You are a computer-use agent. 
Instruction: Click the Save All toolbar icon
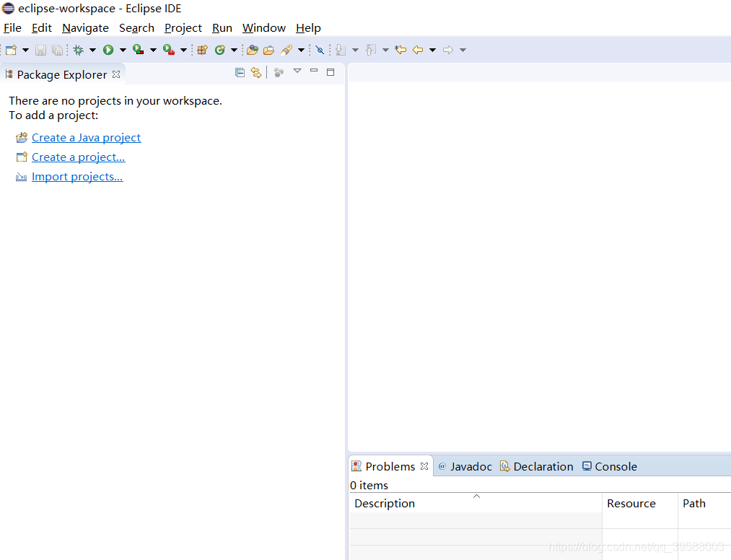click(x=57, y=50)
